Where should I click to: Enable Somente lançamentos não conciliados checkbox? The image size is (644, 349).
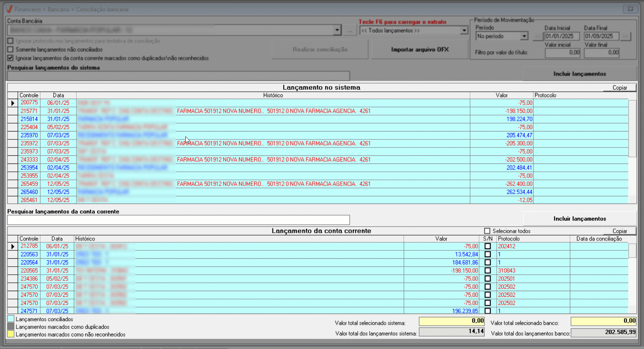[x=10, y=50]
